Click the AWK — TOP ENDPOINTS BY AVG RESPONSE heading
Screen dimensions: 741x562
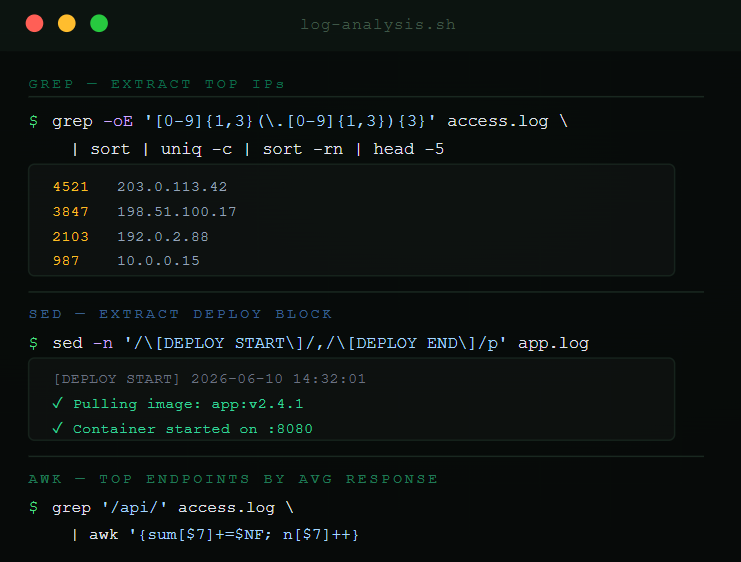pos(233,479)
